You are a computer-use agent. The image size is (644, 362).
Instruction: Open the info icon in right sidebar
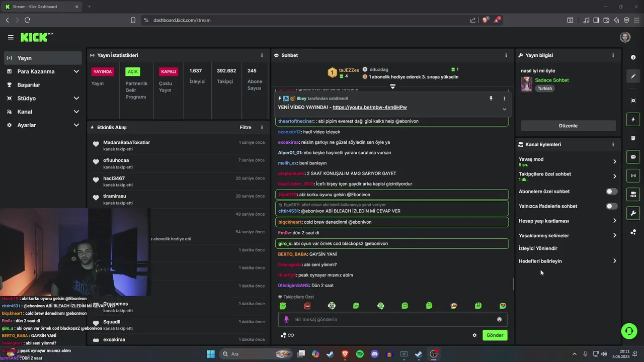633,57
